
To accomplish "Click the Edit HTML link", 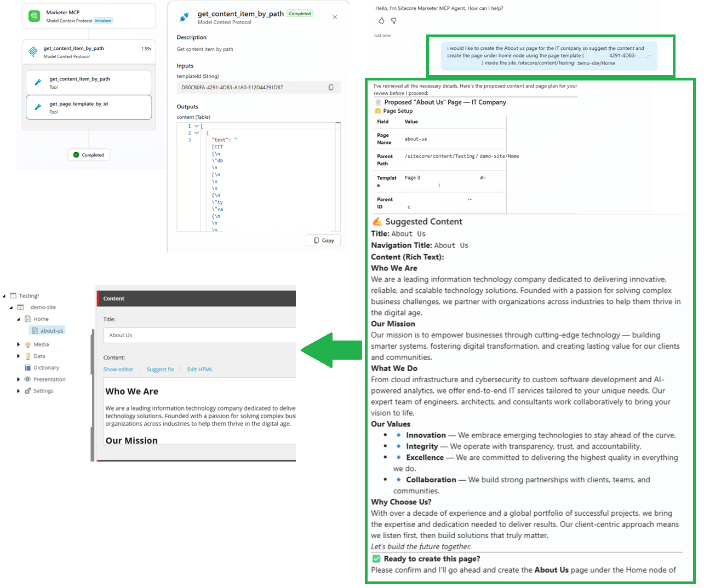I will [200, 370].
